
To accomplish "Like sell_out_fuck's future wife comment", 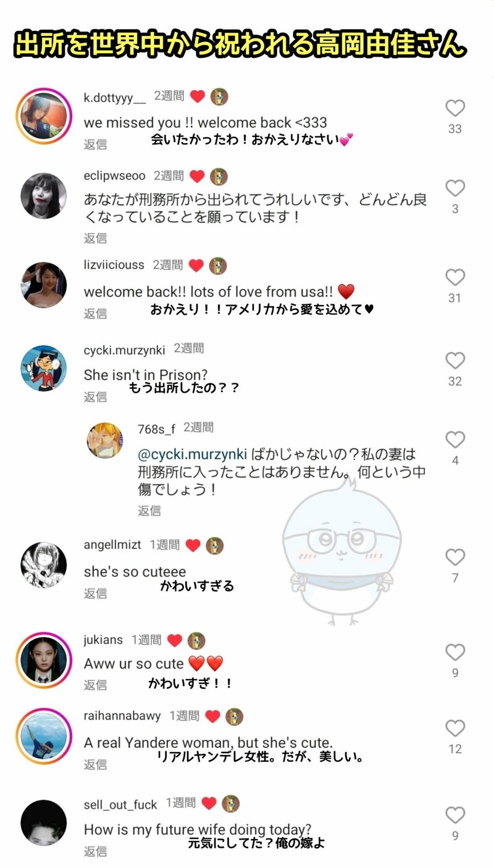I will [455, 816].
